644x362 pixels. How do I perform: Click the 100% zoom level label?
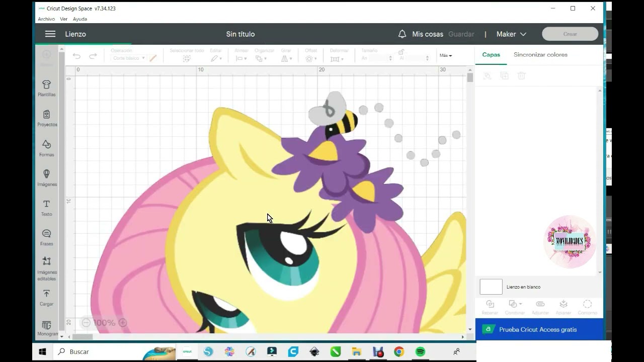coord(104,323)
